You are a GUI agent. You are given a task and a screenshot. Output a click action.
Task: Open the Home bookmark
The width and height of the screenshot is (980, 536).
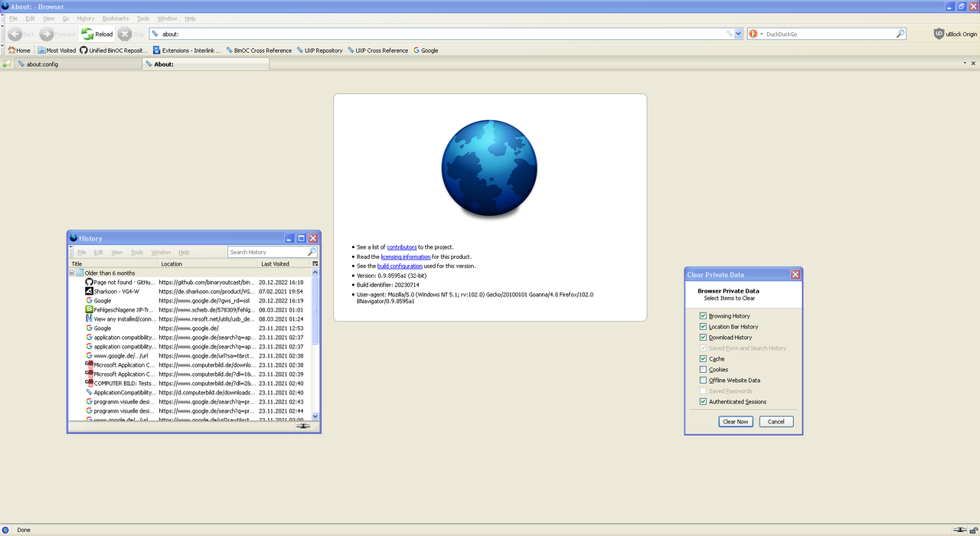tap(19, 51)
